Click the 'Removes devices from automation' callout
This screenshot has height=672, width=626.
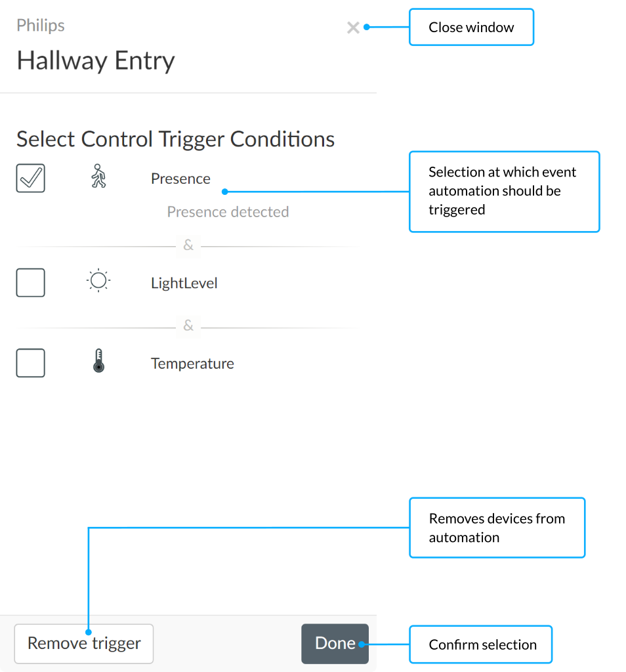pos(497,528)
